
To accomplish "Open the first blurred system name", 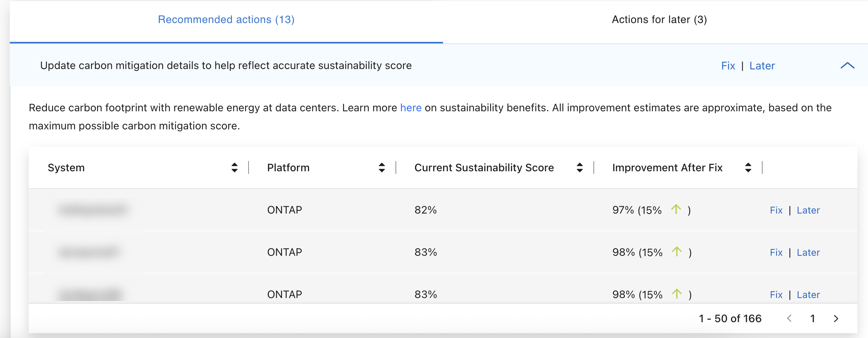I will point(93,210).
